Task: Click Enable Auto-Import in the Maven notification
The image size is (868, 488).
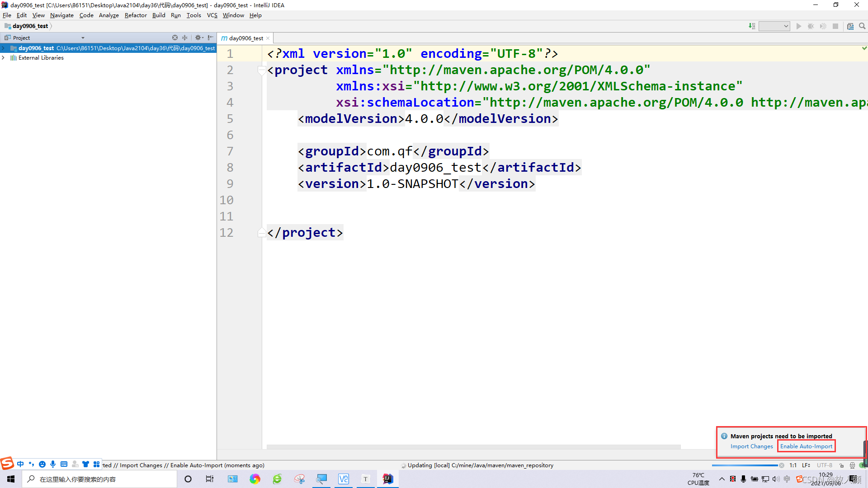Action: click(806, 446)
